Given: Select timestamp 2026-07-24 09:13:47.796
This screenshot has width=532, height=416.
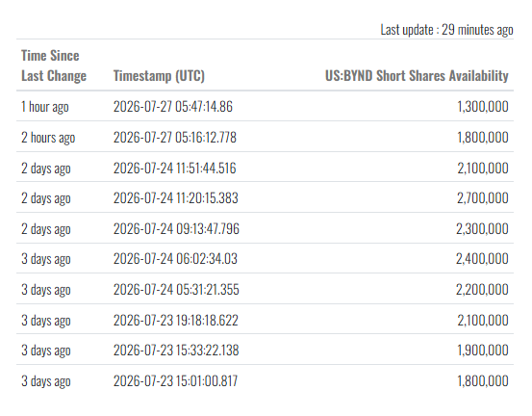Looking at the screenshot, I should coord(176,228).
